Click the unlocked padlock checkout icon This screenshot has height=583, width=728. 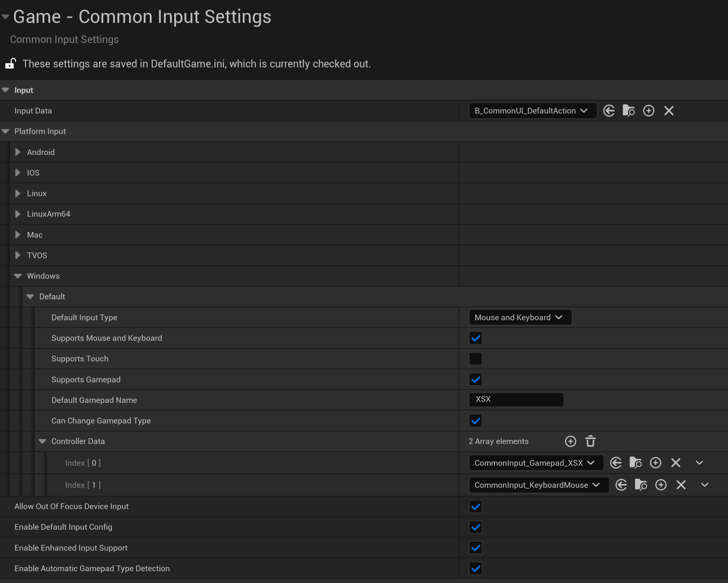pyautogui.click(x=10, y=64)
